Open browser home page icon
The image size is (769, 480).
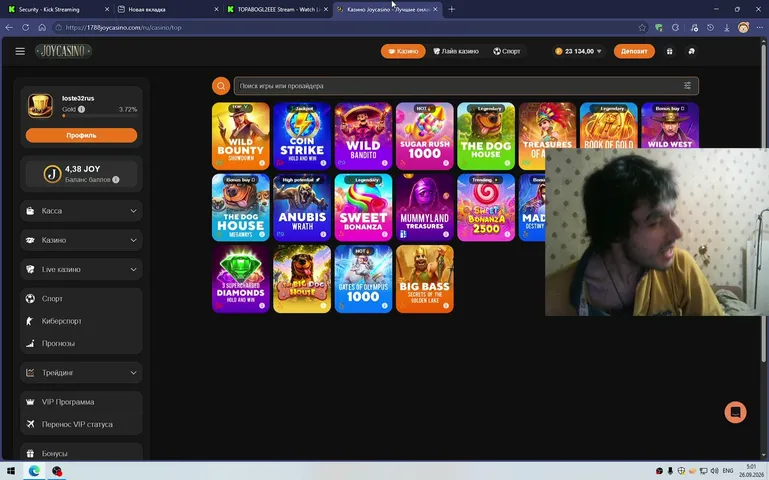42,27
